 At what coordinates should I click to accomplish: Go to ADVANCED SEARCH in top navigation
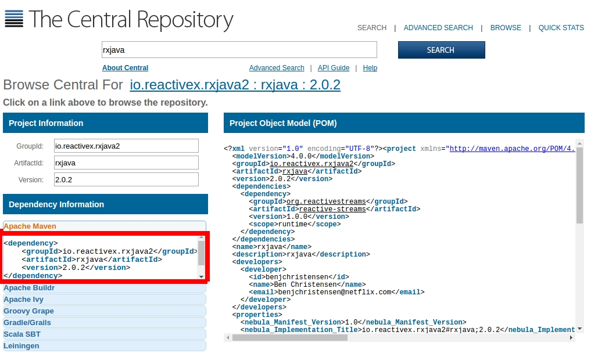[x=438, y=28]
